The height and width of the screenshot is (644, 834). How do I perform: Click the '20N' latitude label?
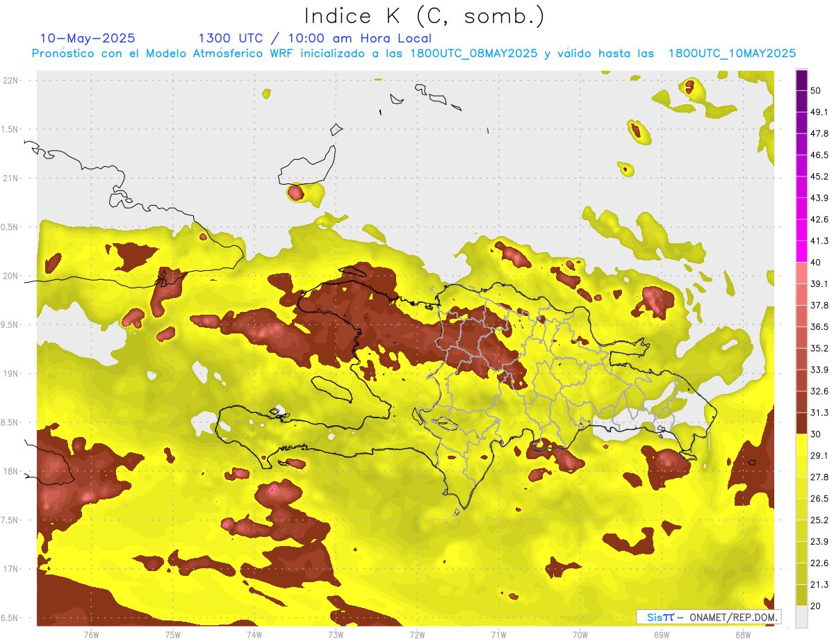[x=11, y=276]
